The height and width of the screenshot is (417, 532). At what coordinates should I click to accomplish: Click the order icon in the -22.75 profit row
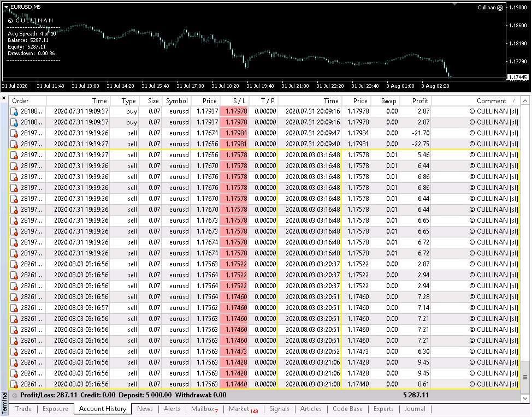click(14, 144)
